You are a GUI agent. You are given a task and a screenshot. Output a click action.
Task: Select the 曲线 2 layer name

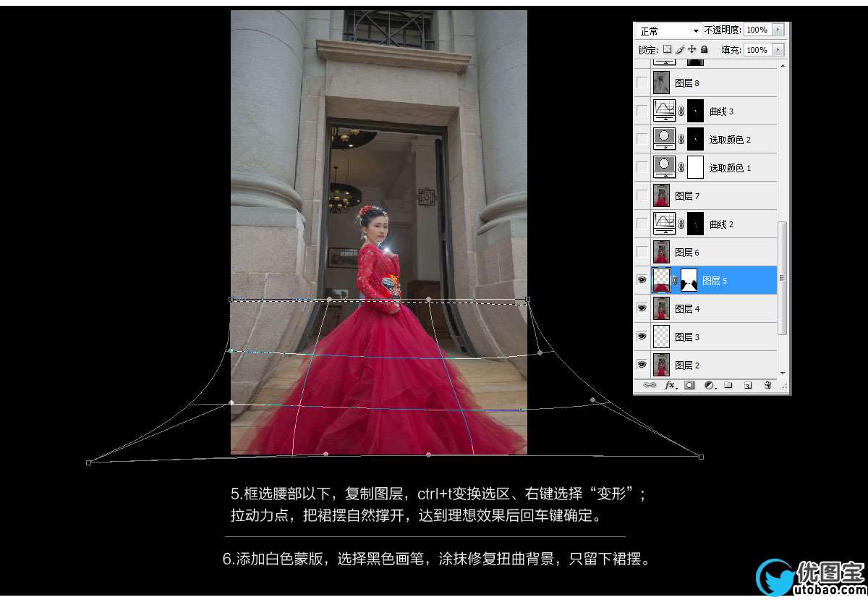tap(721, 224)
